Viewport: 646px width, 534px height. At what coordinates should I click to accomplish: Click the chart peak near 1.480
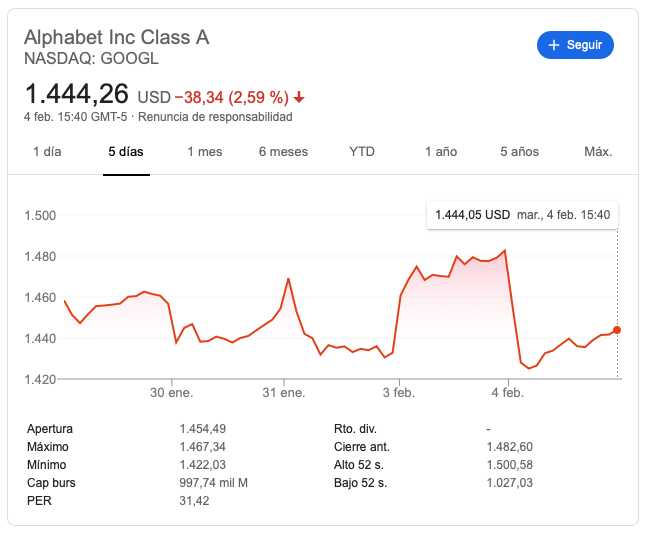[x=505, y=250]
